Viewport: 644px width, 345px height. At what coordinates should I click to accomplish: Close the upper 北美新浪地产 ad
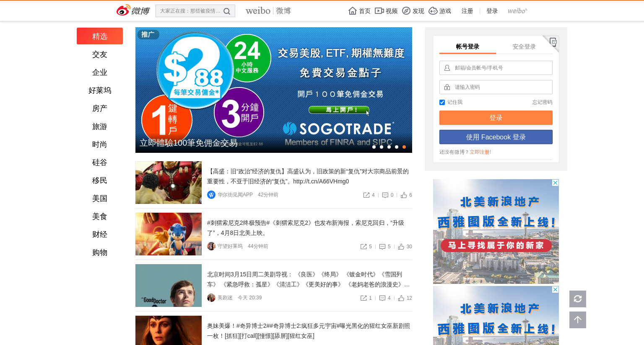[x=555, y=183]
